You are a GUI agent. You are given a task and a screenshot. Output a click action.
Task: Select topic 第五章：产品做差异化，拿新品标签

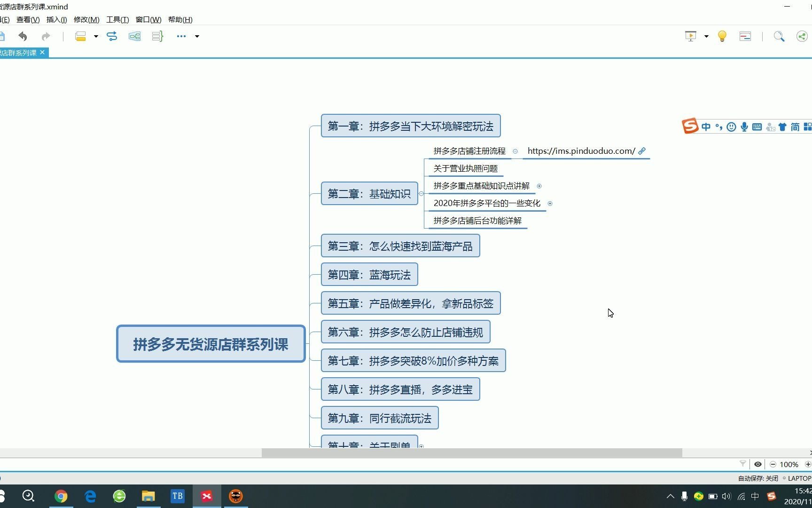pos(411,303)
